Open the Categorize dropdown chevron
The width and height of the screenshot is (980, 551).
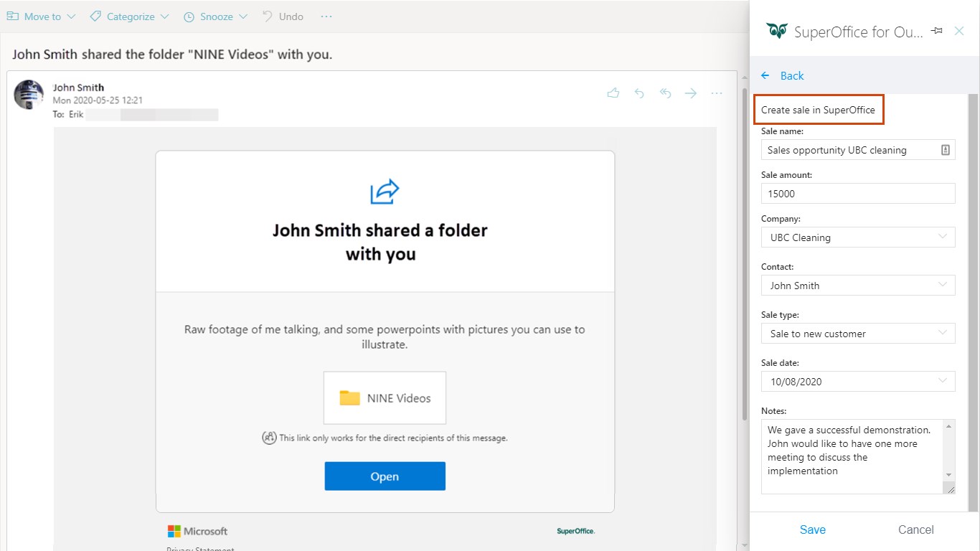[165, 17]
